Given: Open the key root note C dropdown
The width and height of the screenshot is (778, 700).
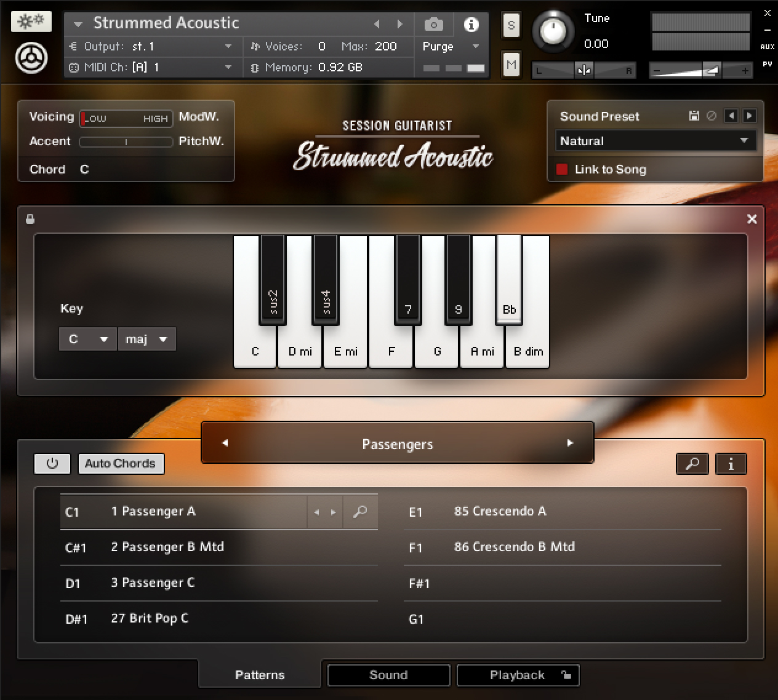Looking at the screenshot, I should point(87,339).
